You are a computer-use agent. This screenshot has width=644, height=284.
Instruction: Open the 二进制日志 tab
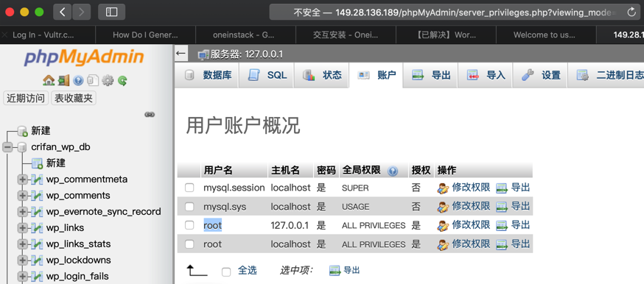tap(606, 75)
